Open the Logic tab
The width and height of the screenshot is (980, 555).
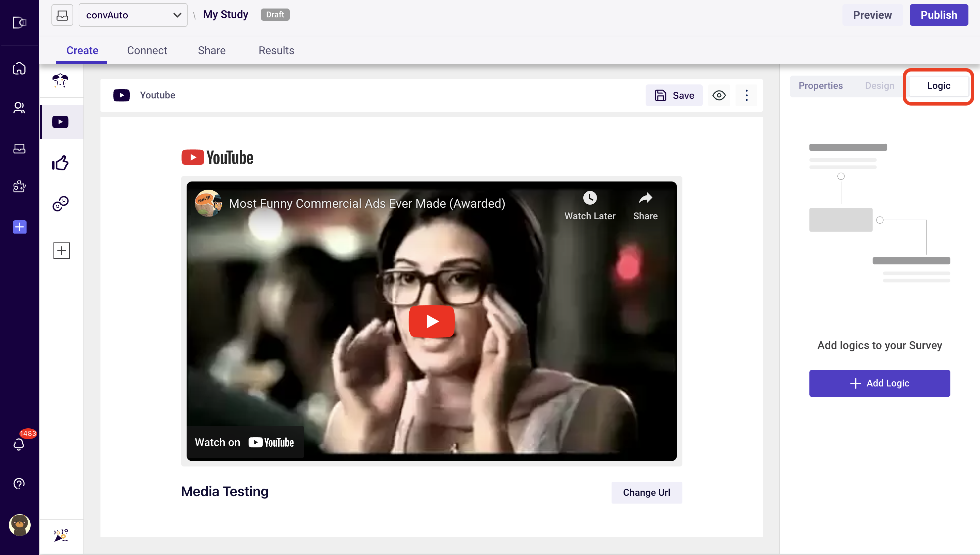coord(938,86)
